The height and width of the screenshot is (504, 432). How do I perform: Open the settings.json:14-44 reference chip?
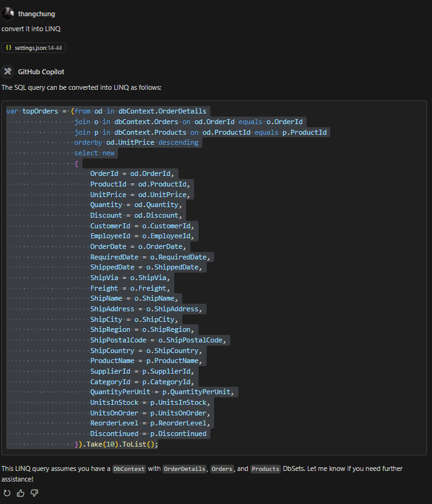tap(34, 47)
